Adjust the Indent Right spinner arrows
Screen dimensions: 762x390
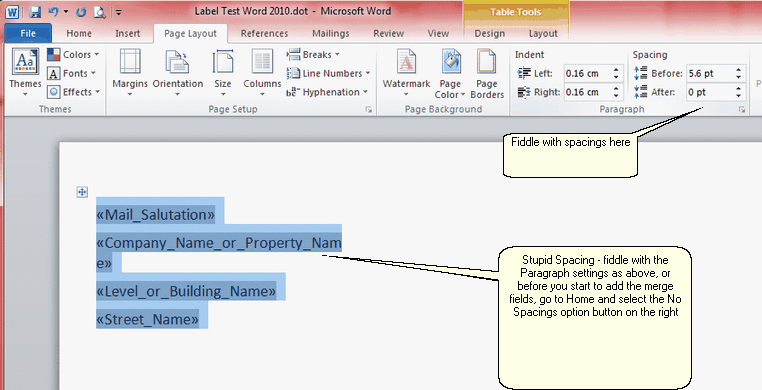point(616,92)
